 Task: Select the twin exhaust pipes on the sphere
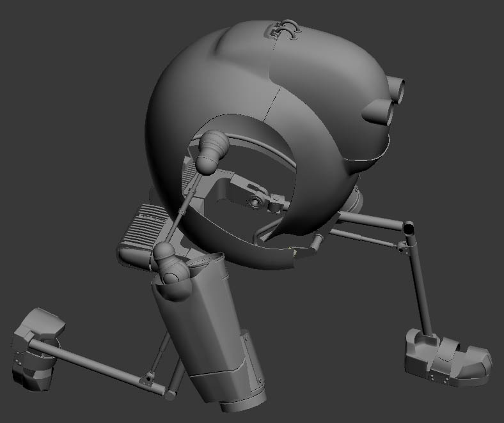point(384,100)
